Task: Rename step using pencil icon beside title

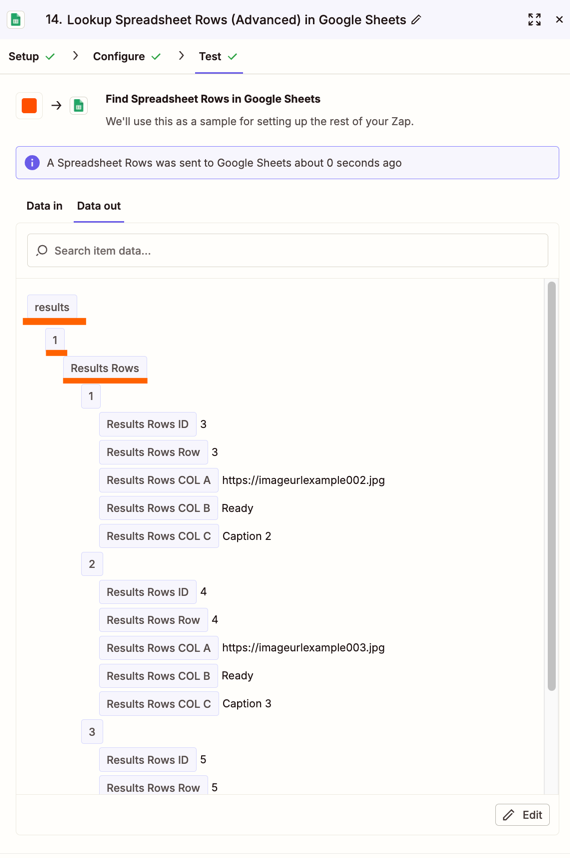Action: 416,20
